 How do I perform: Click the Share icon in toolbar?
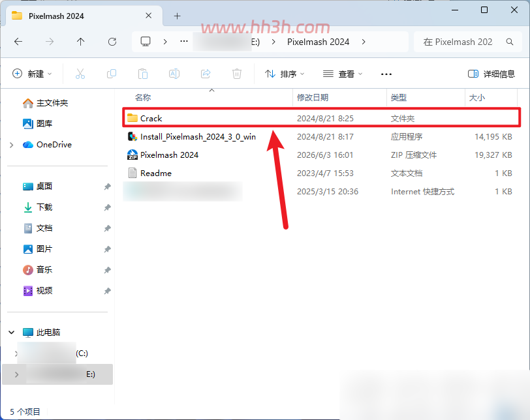tap(206, 74)
